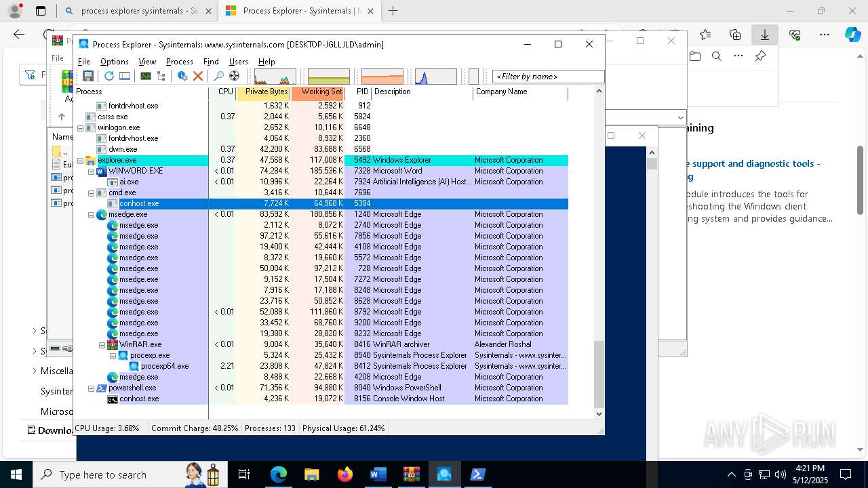Collapse the WINWORD.EXE tree node
The height and width of the screenshot is (488, 868).
point(91,171)
